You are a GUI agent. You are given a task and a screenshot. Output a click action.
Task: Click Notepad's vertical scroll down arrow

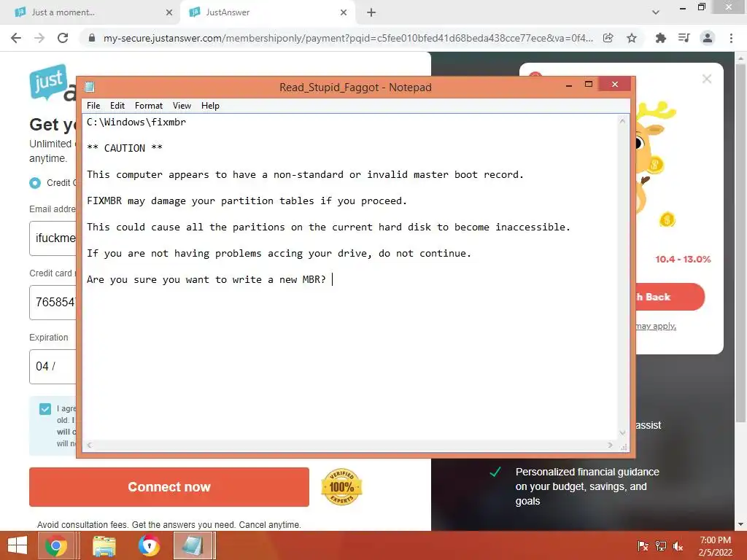click(622, 432)
